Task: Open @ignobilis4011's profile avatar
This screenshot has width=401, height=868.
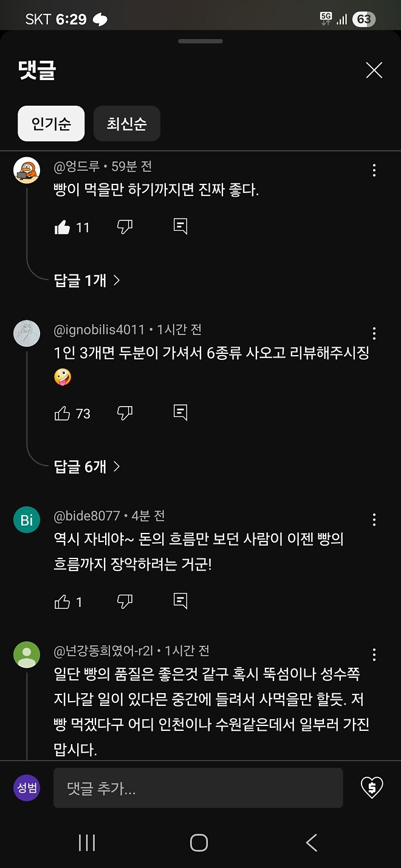Action: 27,333
